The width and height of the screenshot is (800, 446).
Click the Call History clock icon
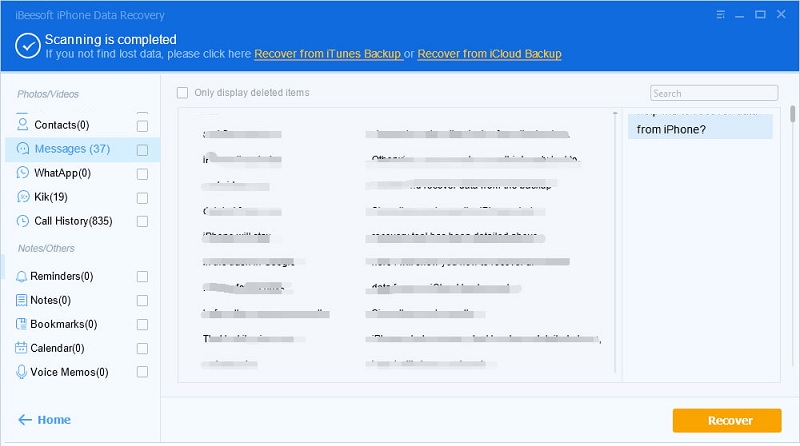click(22, 221)
